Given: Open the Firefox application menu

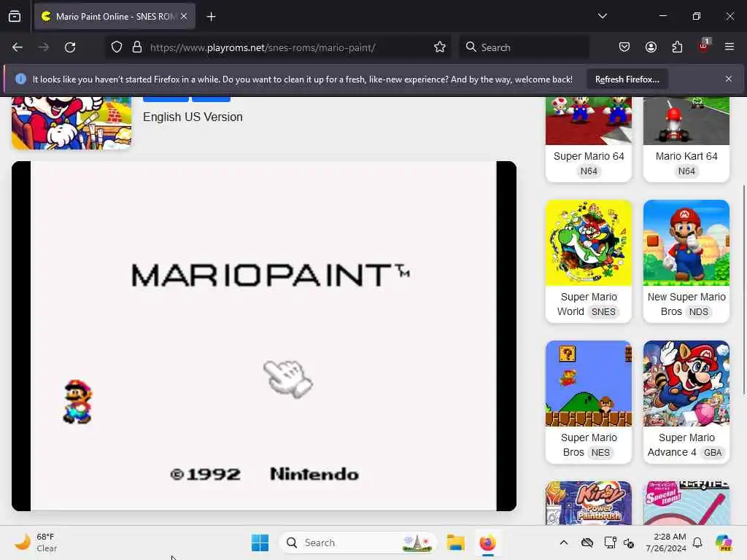Looking at the screenshot, I should click(x=729, y=47).
